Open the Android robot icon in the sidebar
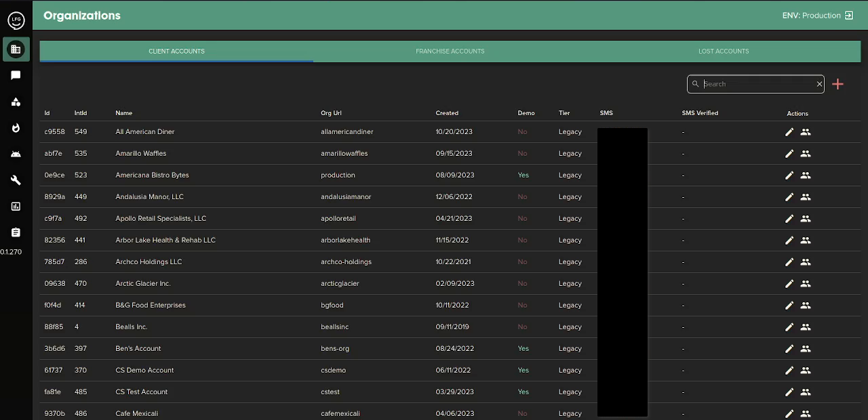This screenshot has width=868, height=420. pos(16,154)
